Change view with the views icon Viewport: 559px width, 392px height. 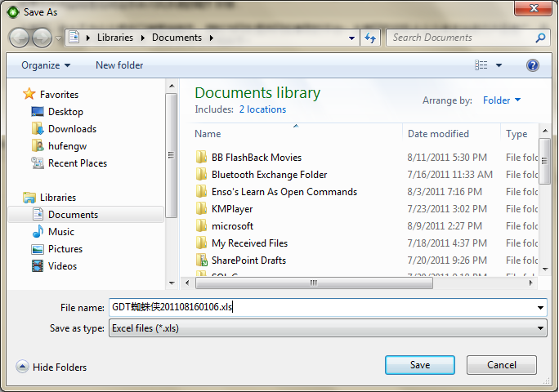(x=481, y=65)
